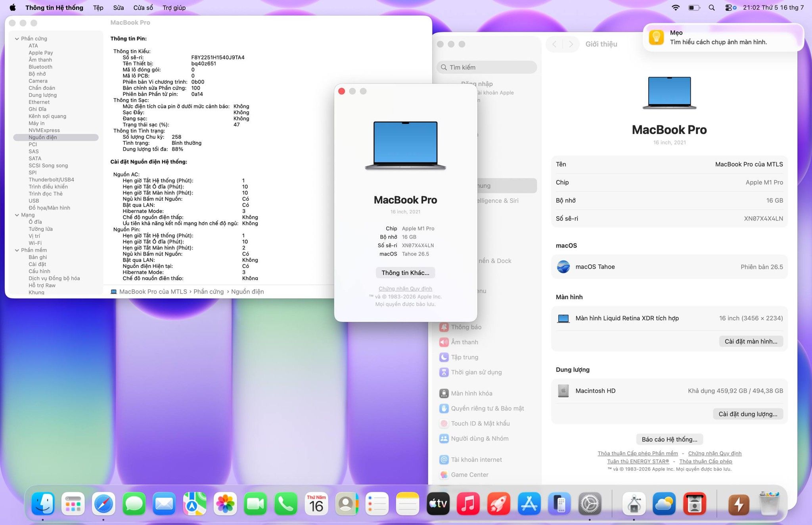Viewport: 812px width, 525px height.
Task: Open Cài đặt màn hình... display settings
Action: click(751, 341)
